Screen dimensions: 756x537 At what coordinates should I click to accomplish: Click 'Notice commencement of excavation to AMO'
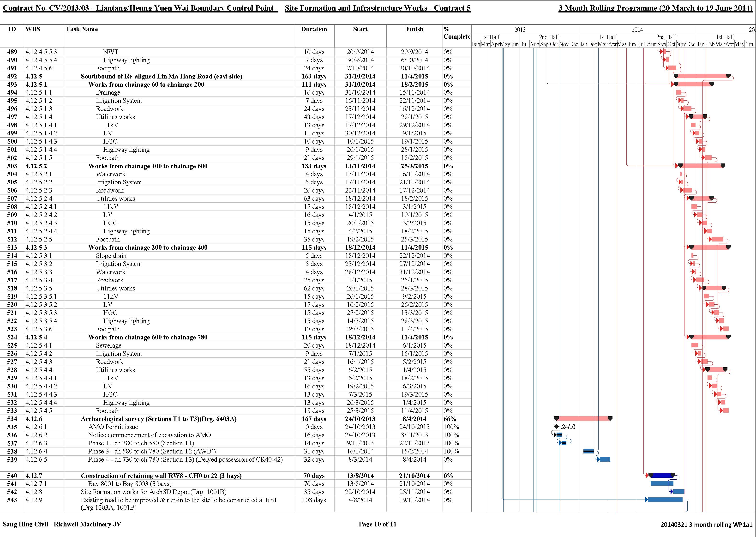tap(150, 435)
